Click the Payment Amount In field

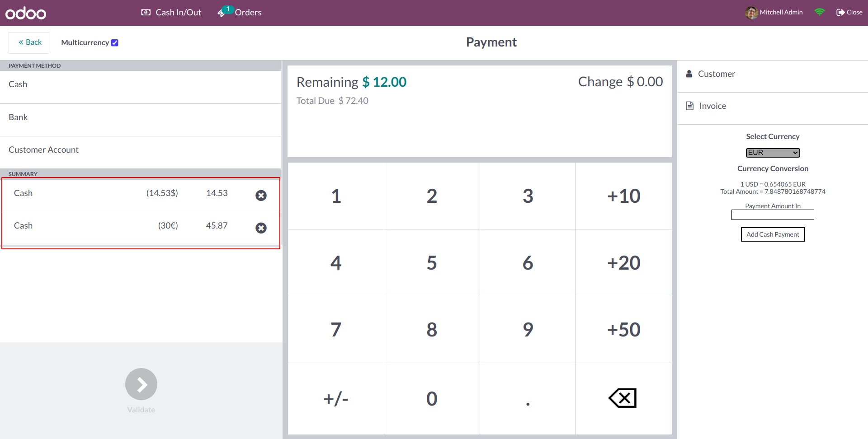pos(773,215)
